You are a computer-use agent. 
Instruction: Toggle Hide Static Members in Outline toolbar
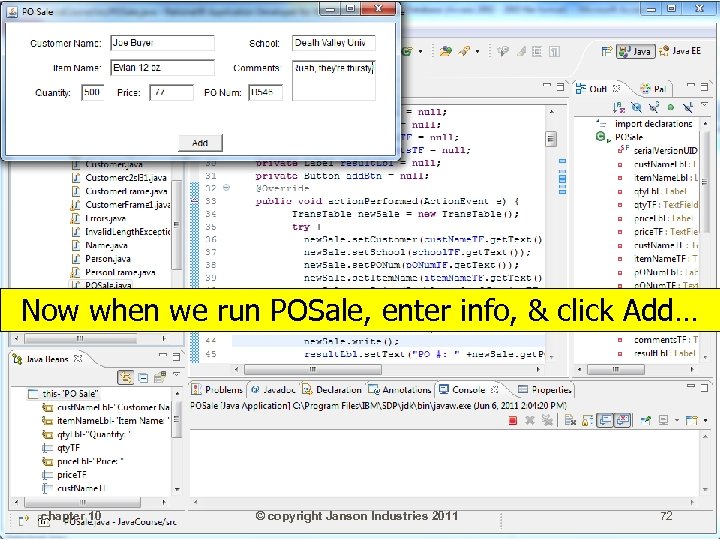tap(653, 107)
